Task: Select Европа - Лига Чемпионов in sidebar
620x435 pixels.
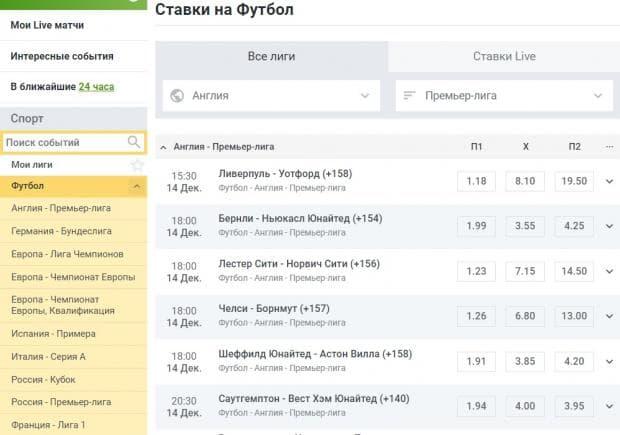Action: (x=74, y=254)
